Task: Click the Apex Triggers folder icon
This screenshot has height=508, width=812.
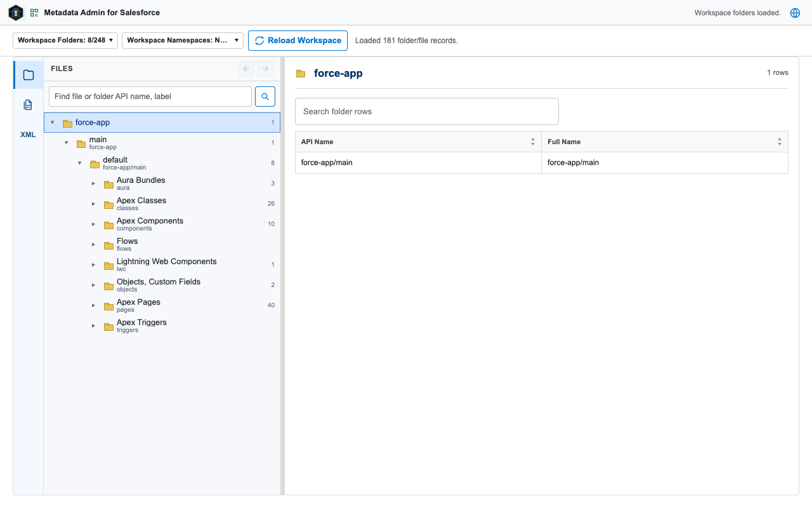Action: pyautogui.click(x=108, y=326)
